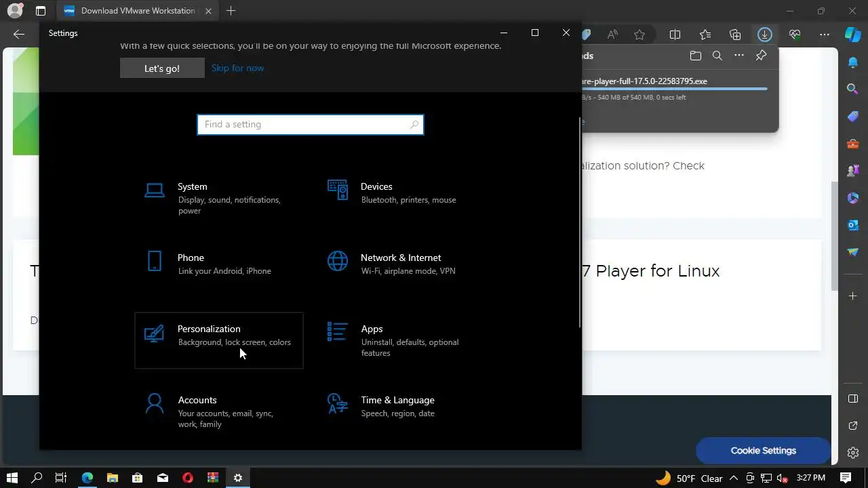
Task: Open Edge sidebar settings gear
Action: click(853, 453)
